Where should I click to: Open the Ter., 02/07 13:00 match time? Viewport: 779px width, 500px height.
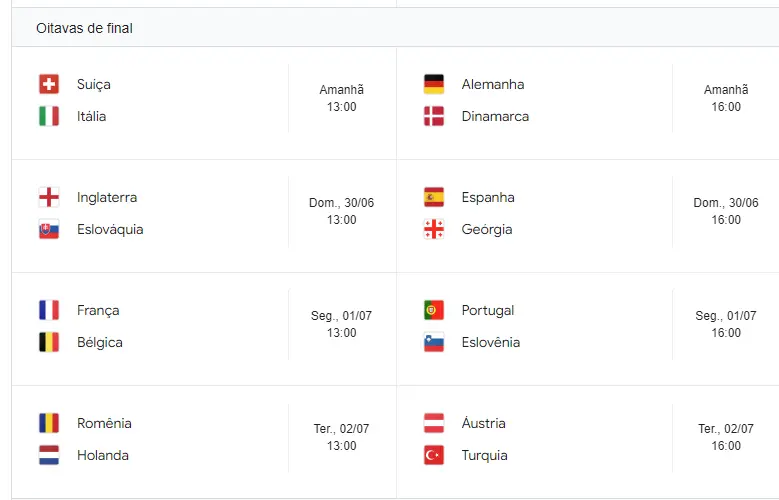click(341, 437)
